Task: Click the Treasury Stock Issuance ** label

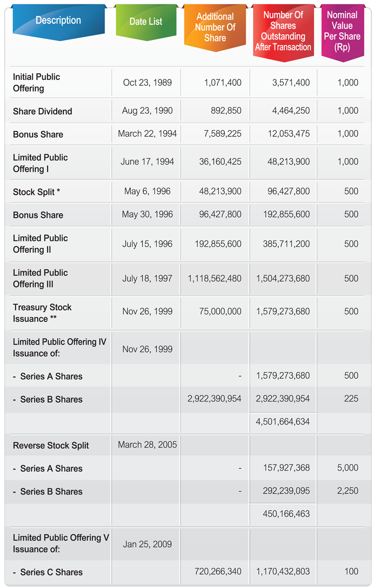Action: tap(42, 313)
